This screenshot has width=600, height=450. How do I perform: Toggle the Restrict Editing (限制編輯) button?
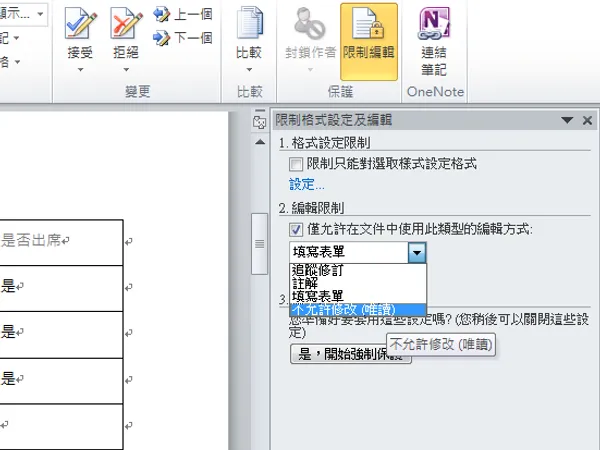click(368, 42)
